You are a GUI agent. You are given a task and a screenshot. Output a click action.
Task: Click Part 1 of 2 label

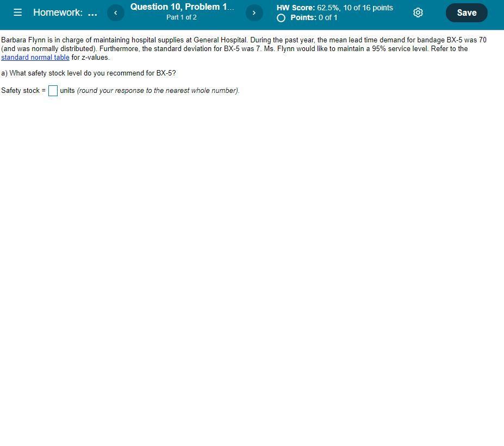click(x=181, y=17)
